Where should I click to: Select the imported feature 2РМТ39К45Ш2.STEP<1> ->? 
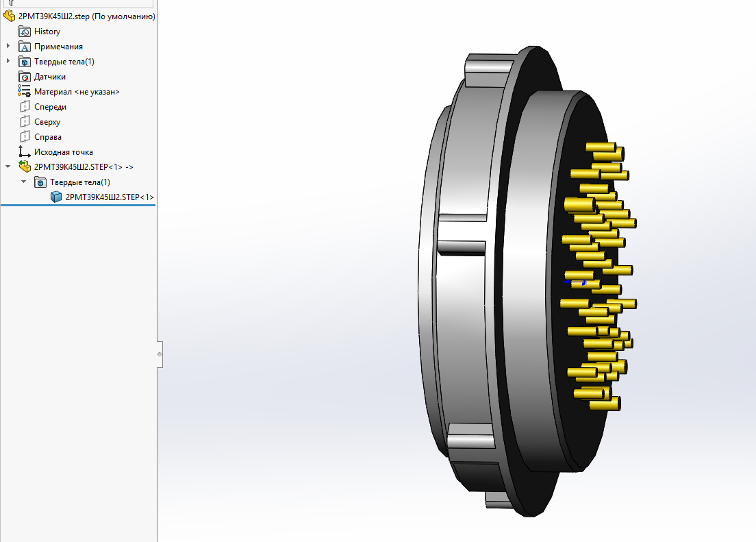pyautogui.click(x=84, y=167)
